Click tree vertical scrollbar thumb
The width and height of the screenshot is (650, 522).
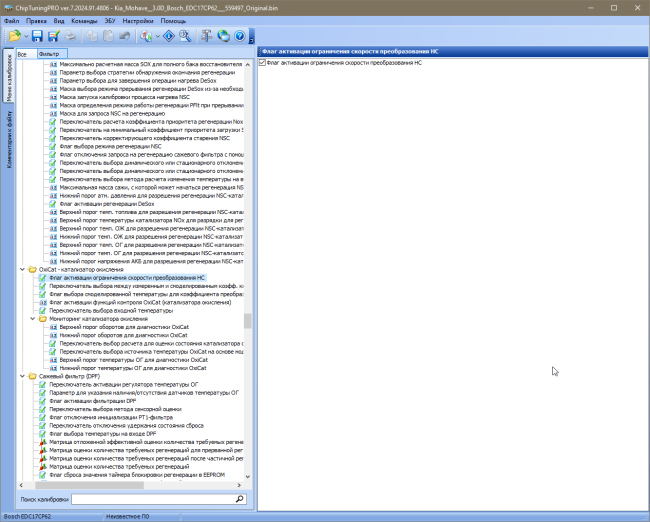click(x=248, y=321)
